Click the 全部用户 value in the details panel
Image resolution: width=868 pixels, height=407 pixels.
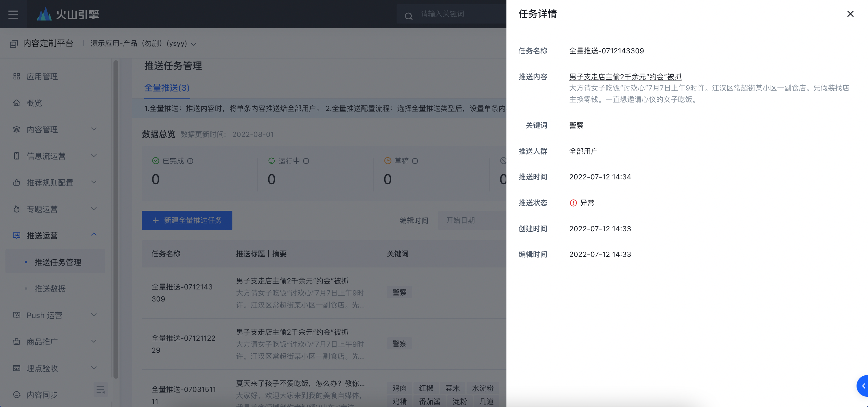pyautogui.click(x=584, y=151)
